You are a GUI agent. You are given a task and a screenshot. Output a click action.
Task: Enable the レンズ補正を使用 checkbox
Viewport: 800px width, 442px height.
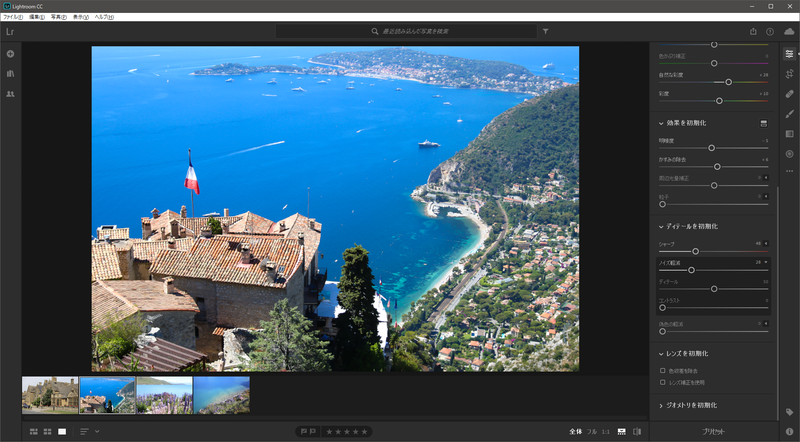[x=663, y=382]
